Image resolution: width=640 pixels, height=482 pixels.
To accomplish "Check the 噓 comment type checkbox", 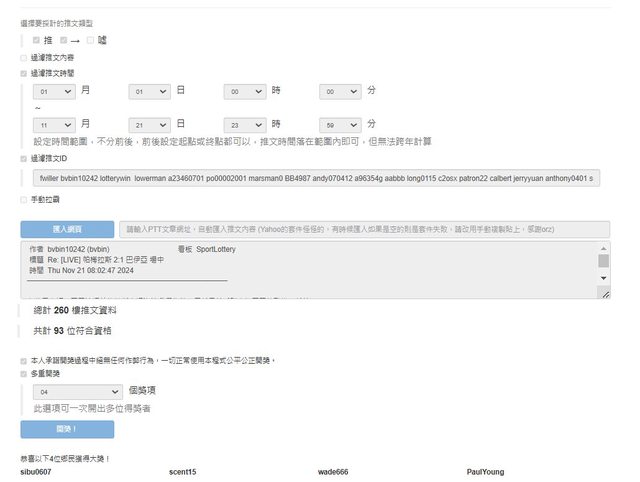I will click(91, 40).
